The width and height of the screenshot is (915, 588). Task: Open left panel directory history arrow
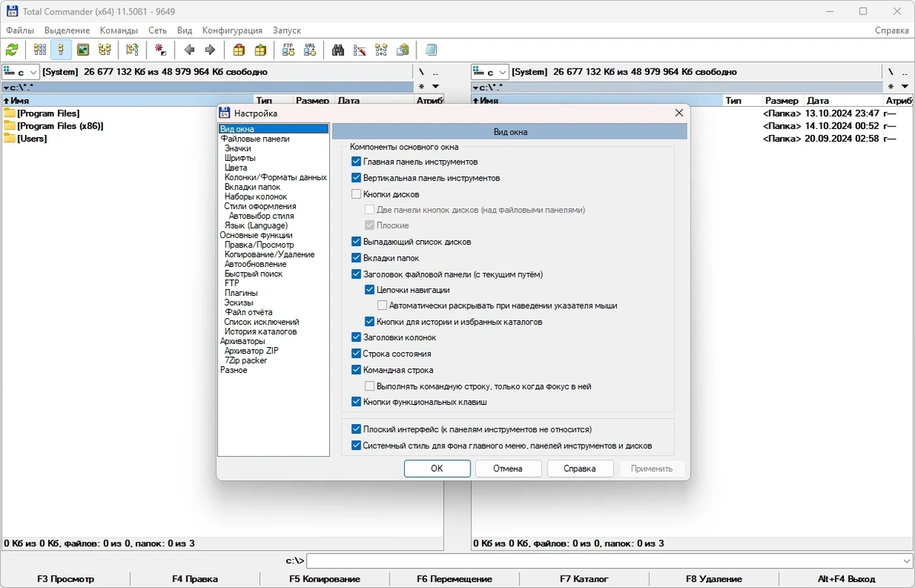click(x=435, y=87)
